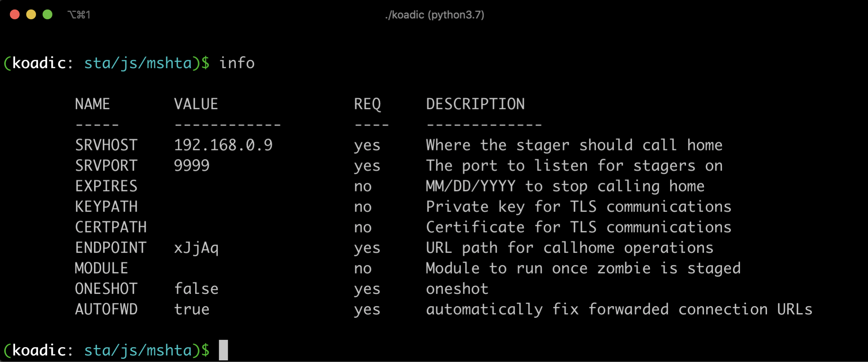Click the yellow minimize window button

tap(31, 15)
